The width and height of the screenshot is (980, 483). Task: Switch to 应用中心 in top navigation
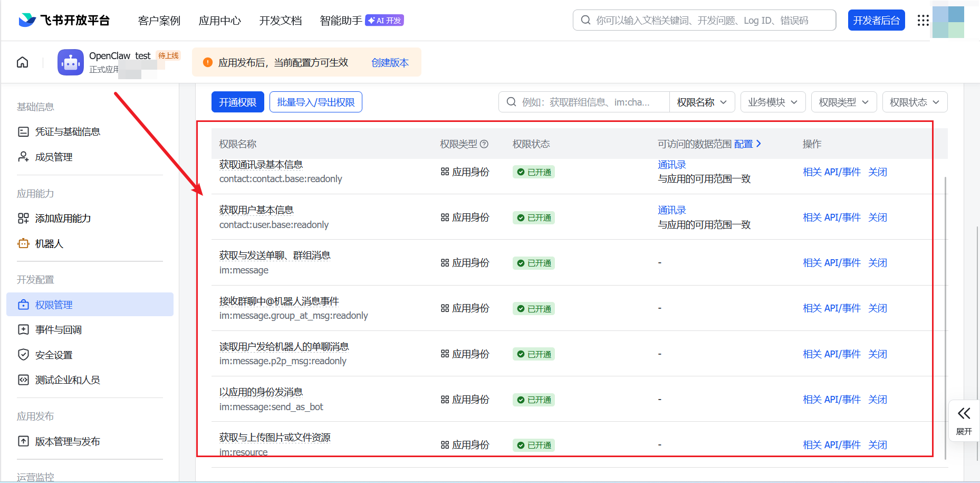coord(219,21)
